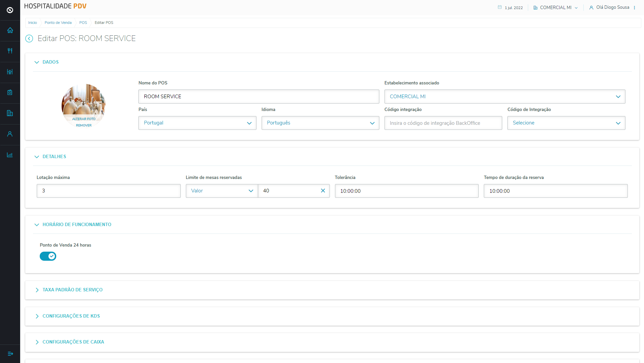Expand the sidebar menu at bottom
644x363 pixels.
click(10, 354)
